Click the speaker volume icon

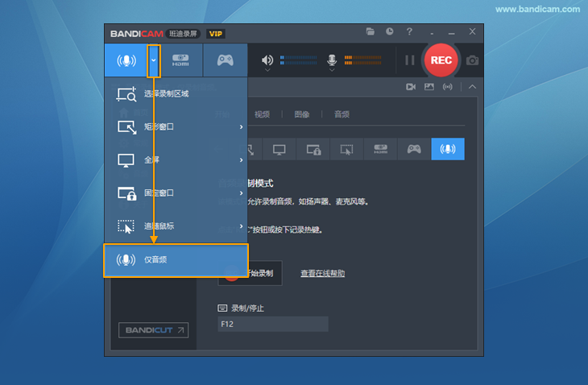pyautogui.click(x=267, y=60)
